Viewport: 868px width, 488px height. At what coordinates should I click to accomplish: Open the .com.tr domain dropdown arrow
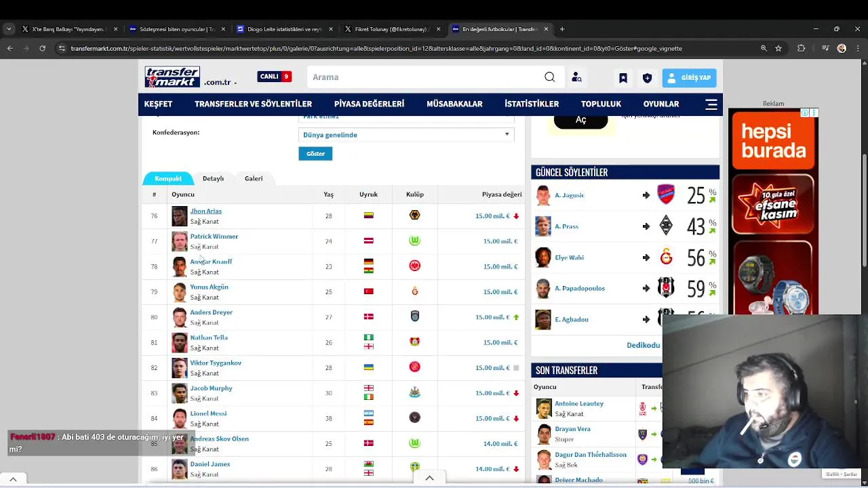tap(235, 83)
